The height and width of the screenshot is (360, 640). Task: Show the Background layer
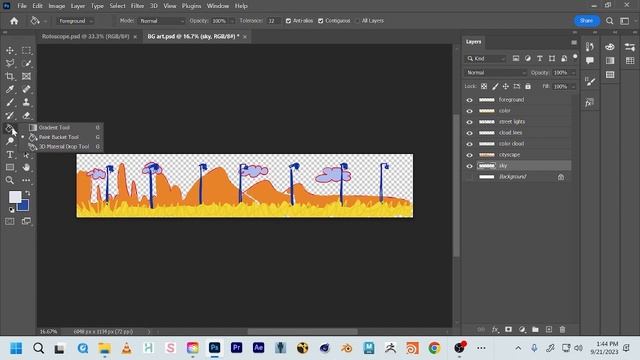tap(469, 177)
